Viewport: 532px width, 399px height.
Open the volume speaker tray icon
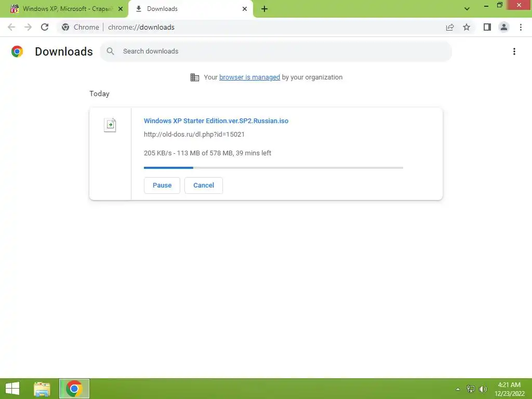[483, 389]
